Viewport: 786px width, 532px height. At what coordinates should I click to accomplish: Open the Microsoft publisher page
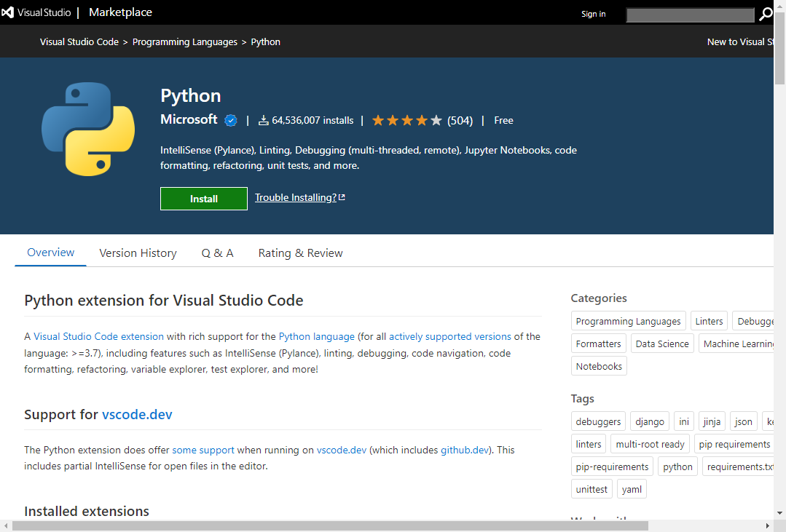click(189, 120)
